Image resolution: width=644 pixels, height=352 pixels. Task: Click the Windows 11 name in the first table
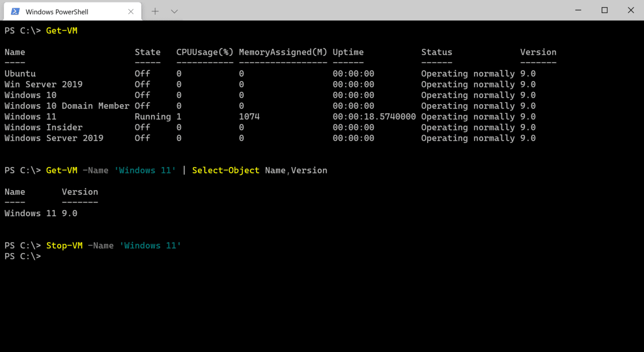point(30,117)
